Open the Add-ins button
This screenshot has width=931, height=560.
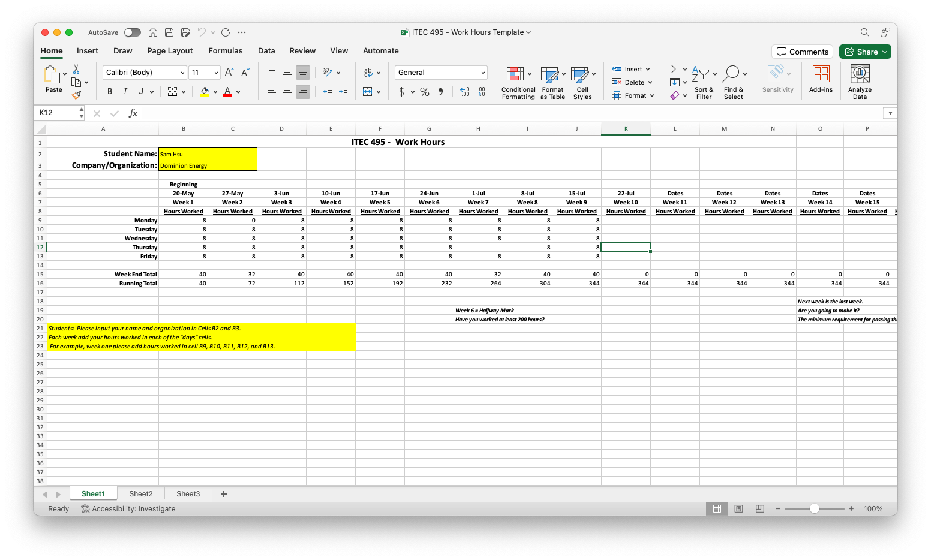click(821, 74)
